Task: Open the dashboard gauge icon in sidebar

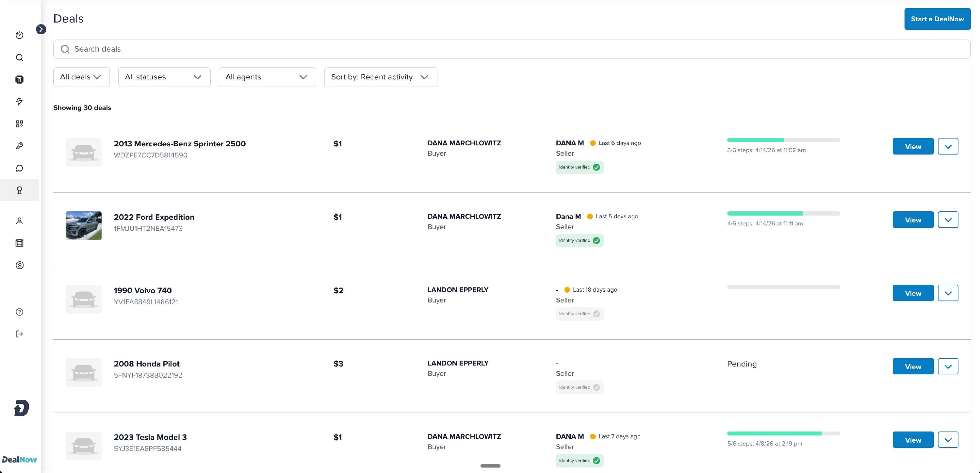Action: (19, 35)
